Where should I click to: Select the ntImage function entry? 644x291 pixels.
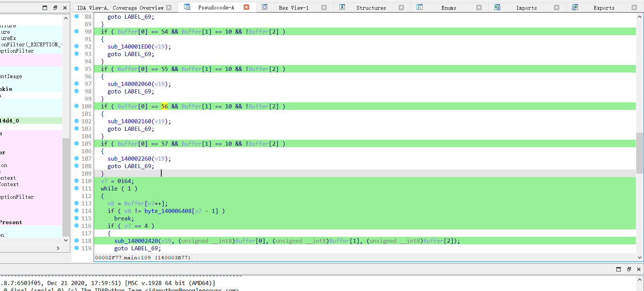click(x=31, y=76)
